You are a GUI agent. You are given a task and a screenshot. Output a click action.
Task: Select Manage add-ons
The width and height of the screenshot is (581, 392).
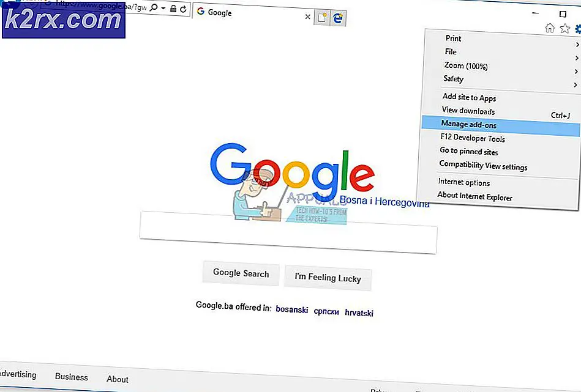(501, 126)
